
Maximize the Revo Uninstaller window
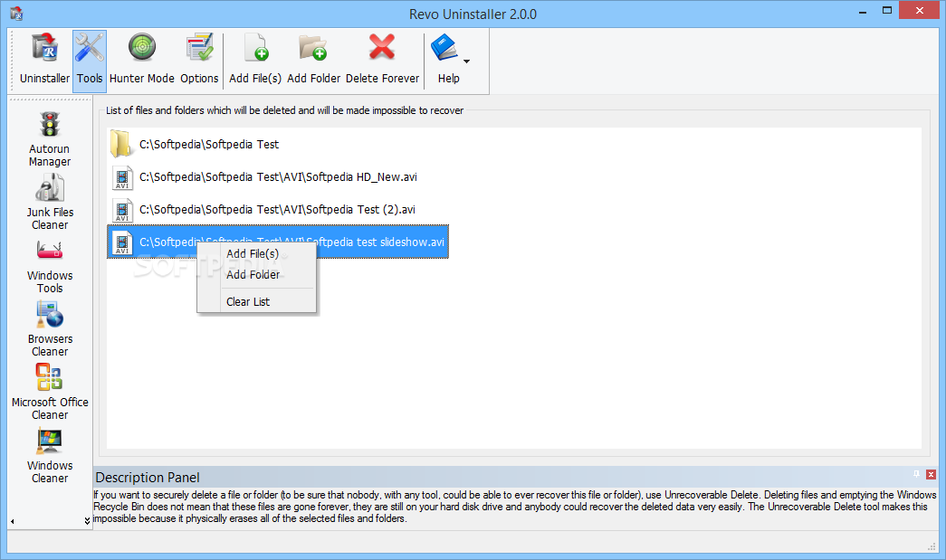coord(887,10)
